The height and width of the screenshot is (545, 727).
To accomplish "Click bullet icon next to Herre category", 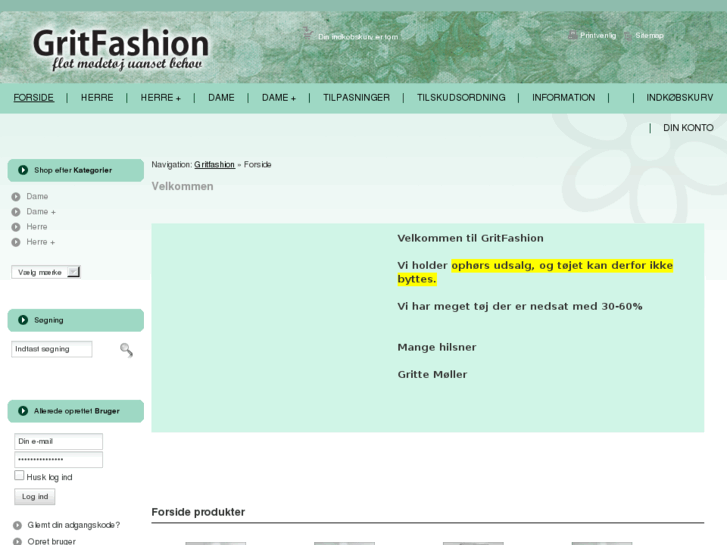I will 16,227.
